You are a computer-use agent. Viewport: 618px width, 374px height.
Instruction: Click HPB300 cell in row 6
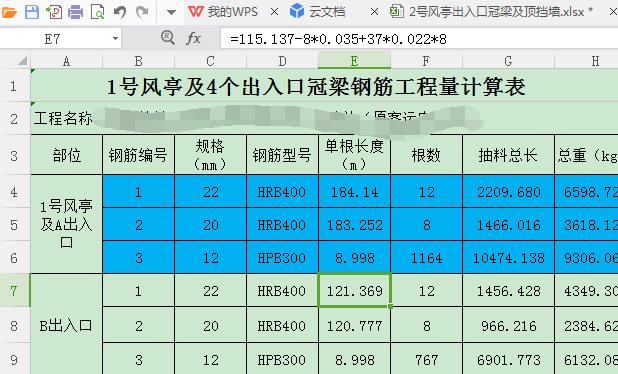tap(282, 258)
